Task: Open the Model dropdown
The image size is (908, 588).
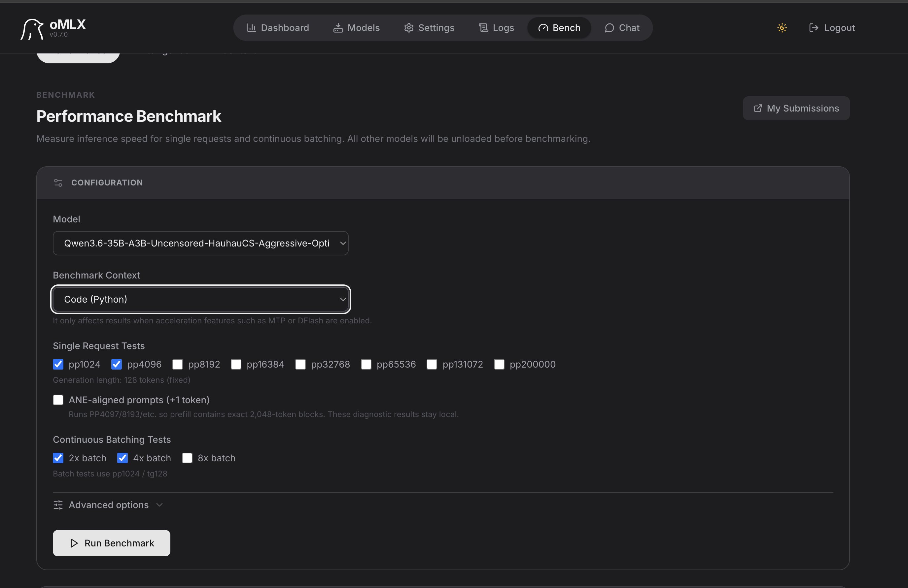Action: tap(201, 243)
